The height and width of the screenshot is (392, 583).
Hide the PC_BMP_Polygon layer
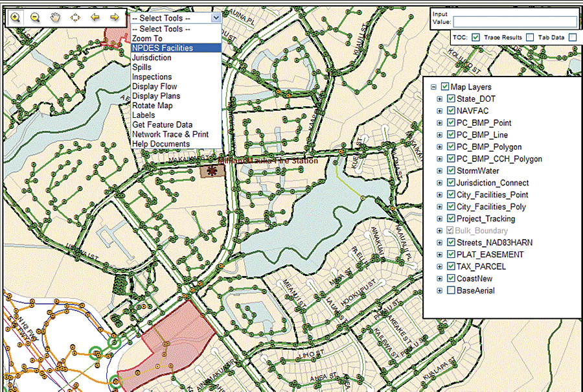[451, 146]
